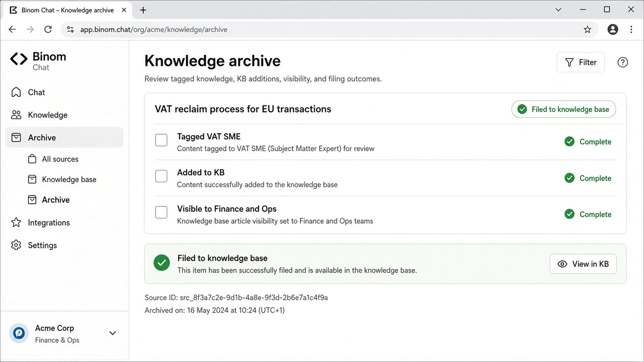The width and height of the screenshot is (644, 362).
Task: Click the Binom Chat logo icon
Action: tap(19, 59)
